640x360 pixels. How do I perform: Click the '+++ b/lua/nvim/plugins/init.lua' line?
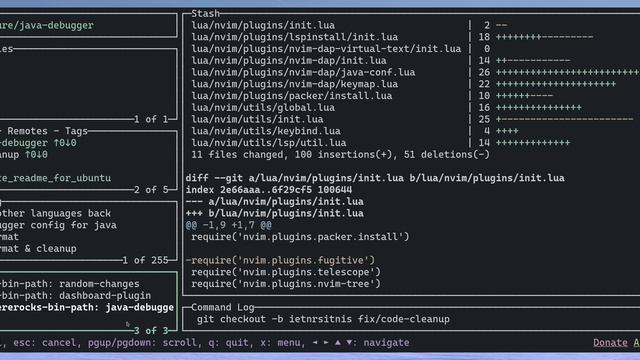(274, 213)
